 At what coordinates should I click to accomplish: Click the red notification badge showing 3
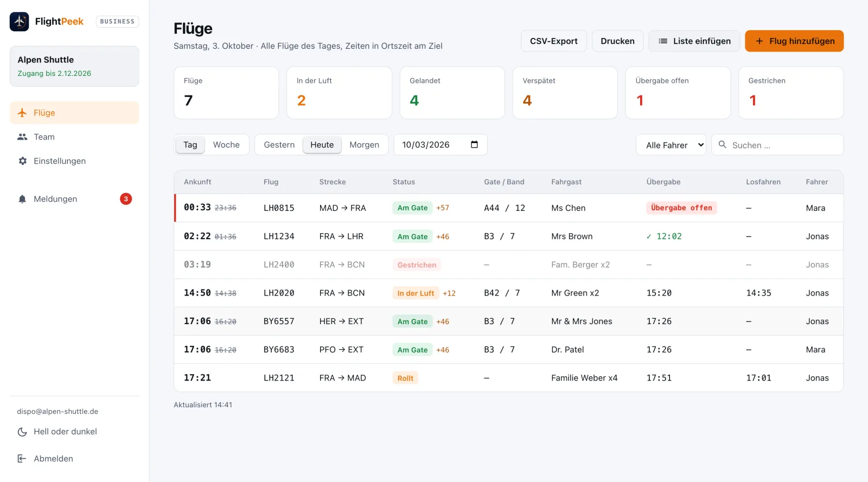126,199
